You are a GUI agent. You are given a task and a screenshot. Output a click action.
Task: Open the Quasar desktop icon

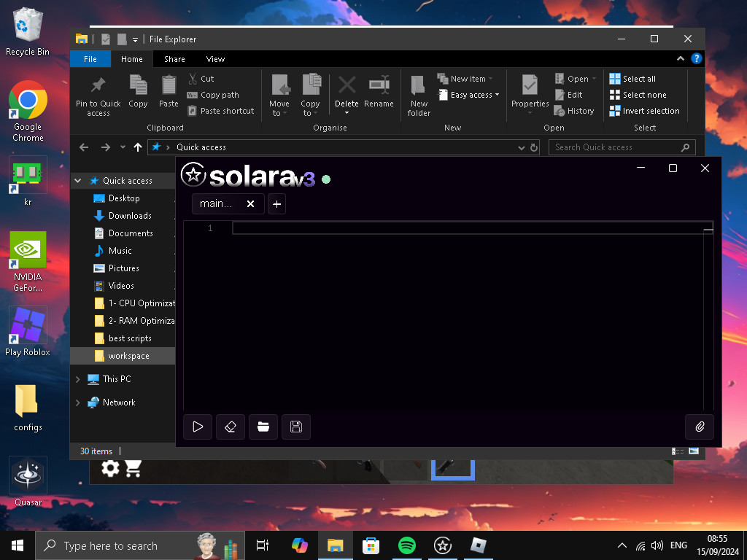coord(28,482)
